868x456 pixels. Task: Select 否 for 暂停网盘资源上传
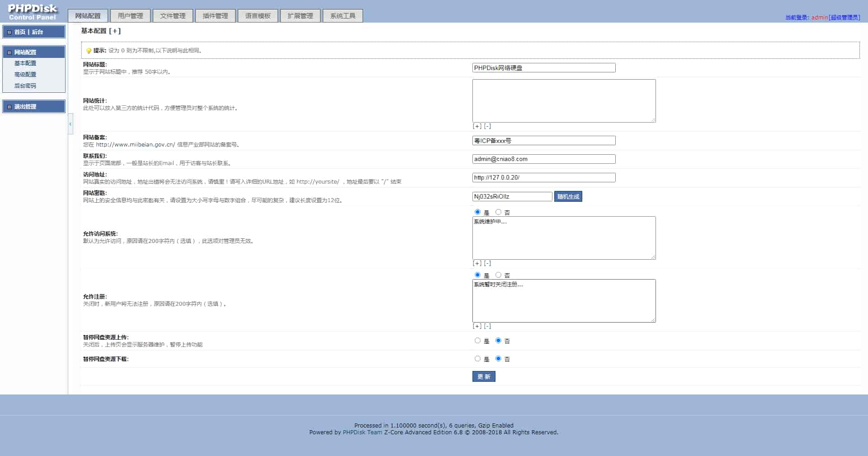click(498, 340)
